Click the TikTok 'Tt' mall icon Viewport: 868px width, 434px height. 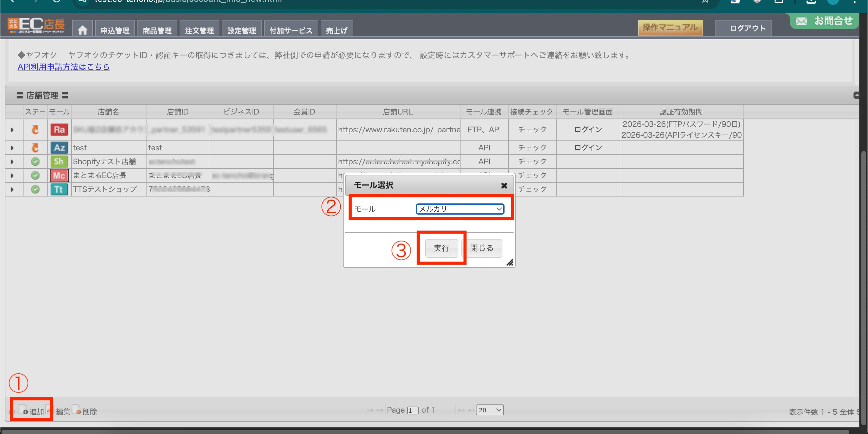(59, 189)
